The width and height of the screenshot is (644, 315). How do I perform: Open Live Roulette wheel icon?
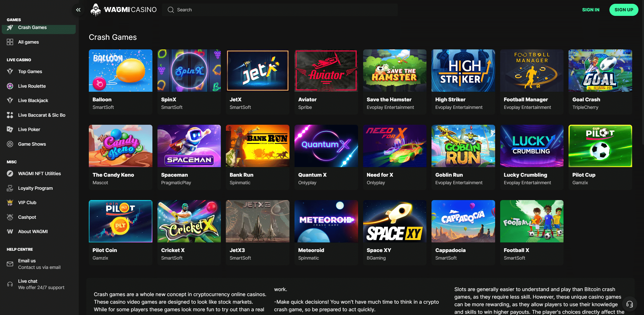click(x=10, y=86)
